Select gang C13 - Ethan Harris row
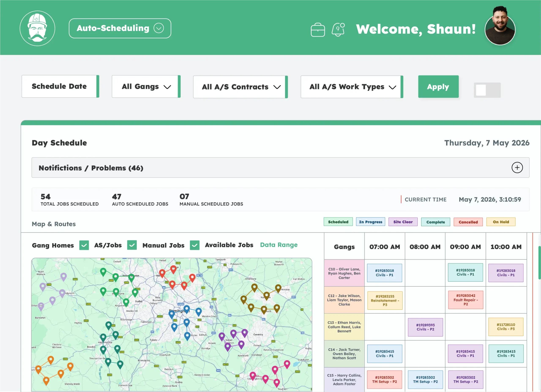The height and width of the screenshot is (392, 541). [x=344, y=327]
